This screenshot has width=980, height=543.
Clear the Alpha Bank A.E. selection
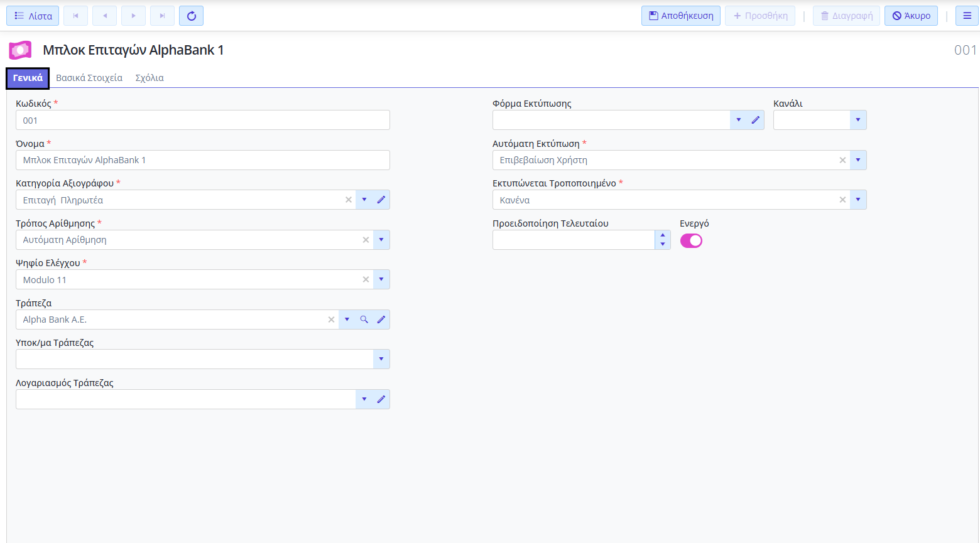(331, 320)
